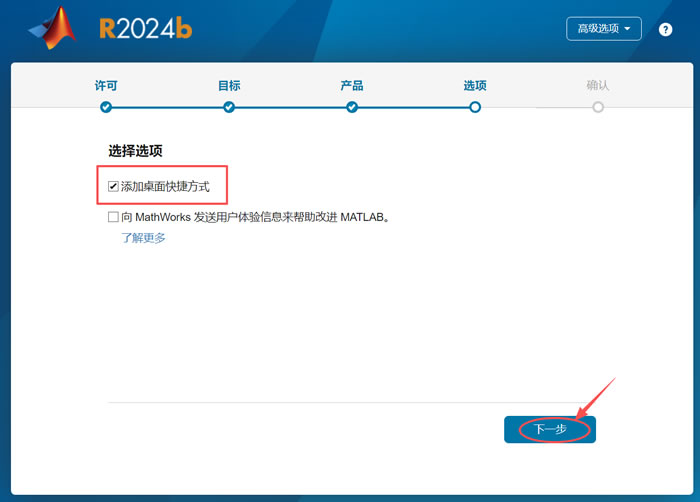This screenshot has height=502, width=700.
Task: Select the 选项 step label
Action: tap(475, 86)
